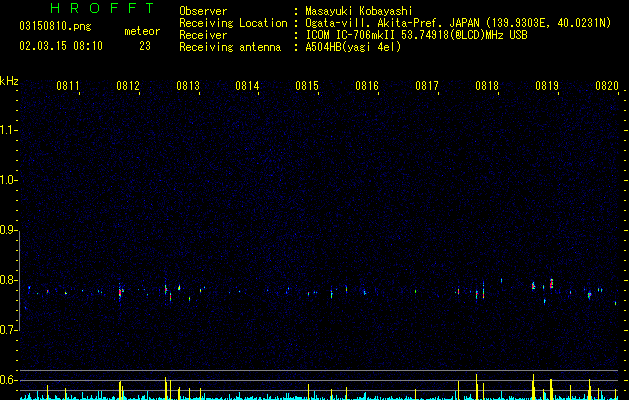Viewport: 629px width, 400px height.
Task: Click the Receiving Location label
Action: 233,23
